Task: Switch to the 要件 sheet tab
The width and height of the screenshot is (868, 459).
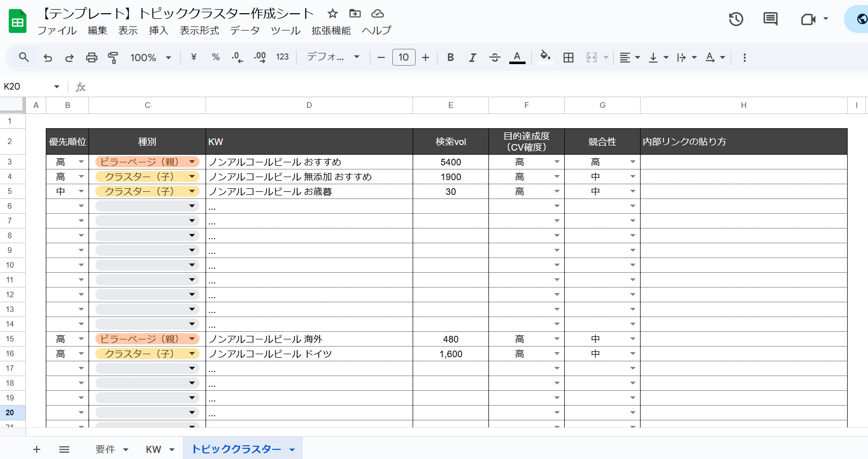Action: click(x=105, y=449)
